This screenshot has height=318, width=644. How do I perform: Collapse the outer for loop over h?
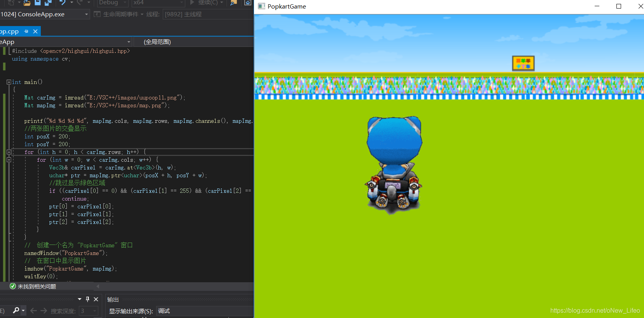click(x=9, y=152)
